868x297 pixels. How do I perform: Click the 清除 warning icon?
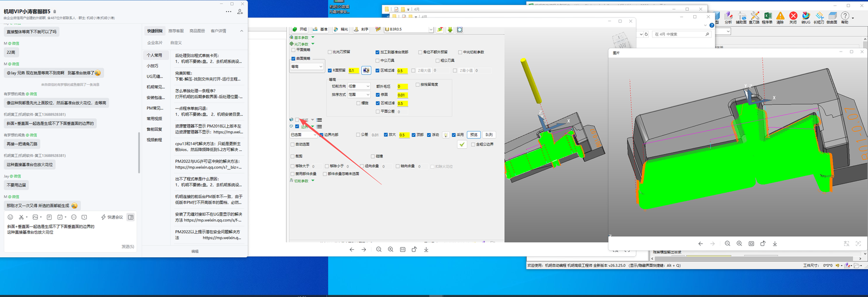pos(780,18)
